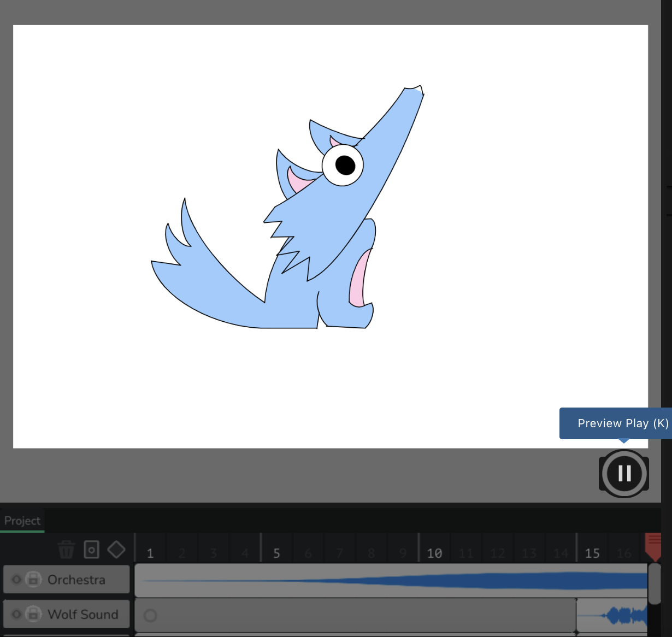Click the add tween icon

(x=91, y=550)
